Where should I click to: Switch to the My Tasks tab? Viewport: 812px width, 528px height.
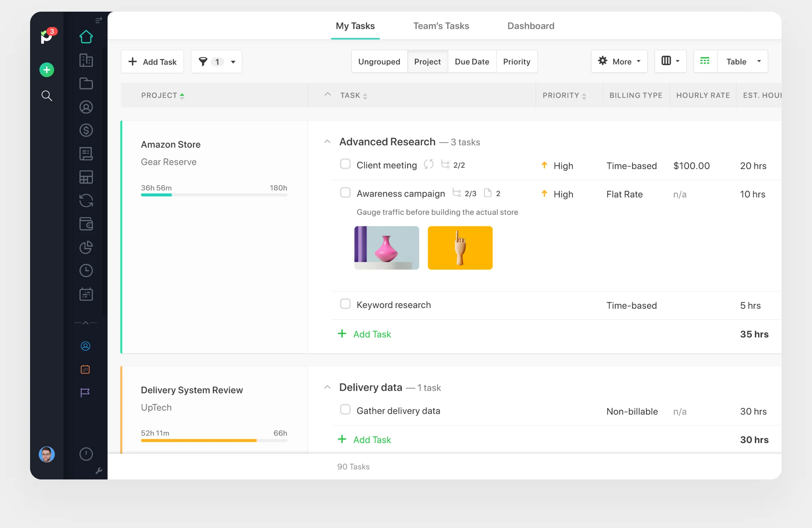355,26
